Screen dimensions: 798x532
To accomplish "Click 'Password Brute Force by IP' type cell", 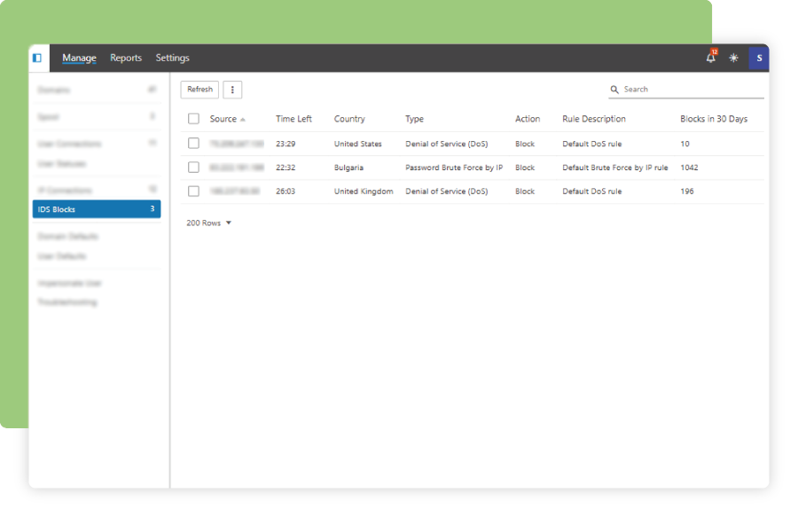I will click(x=454, y=168).
